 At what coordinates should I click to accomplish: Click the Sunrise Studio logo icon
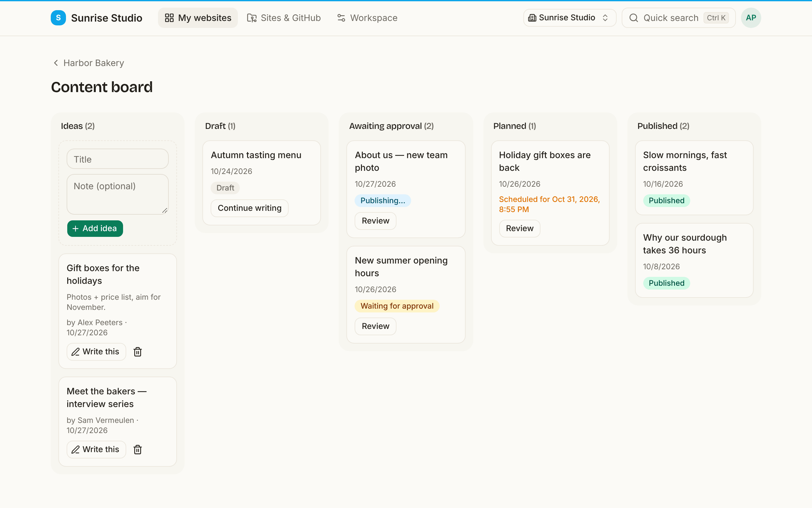click(58, 18)
